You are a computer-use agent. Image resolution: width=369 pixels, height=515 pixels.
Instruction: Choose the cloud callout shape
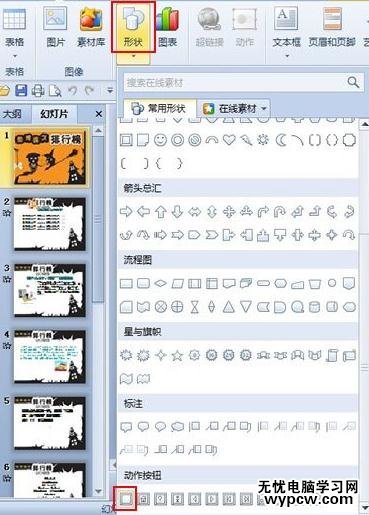177,427
